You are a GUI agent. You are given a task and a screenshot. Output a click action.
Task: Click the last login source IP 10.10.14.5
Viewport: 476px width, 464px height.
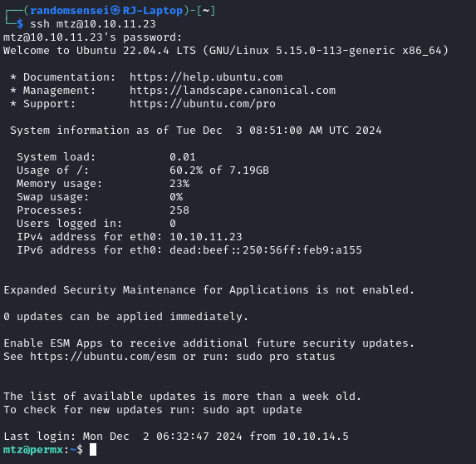point(316,437)
